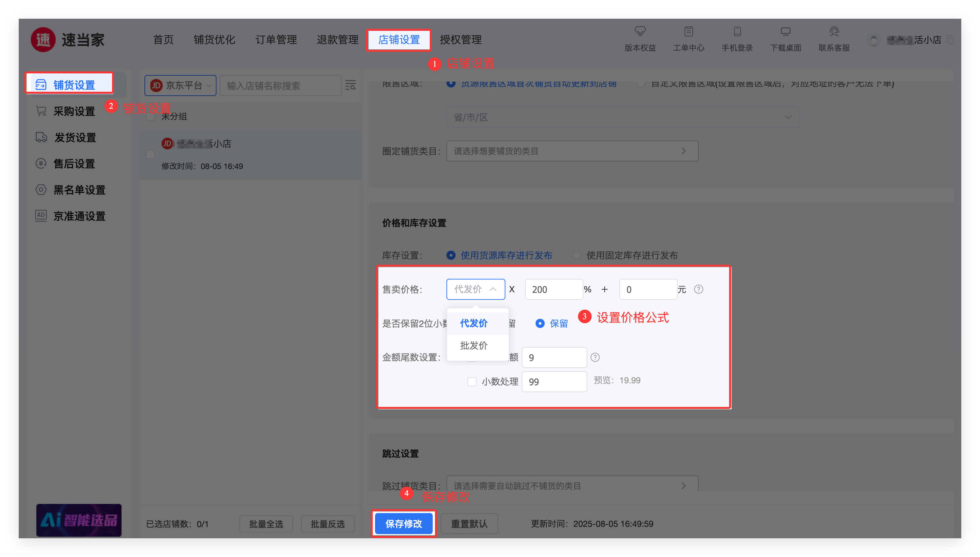Click the 保存修改 button

click(404, 523)
